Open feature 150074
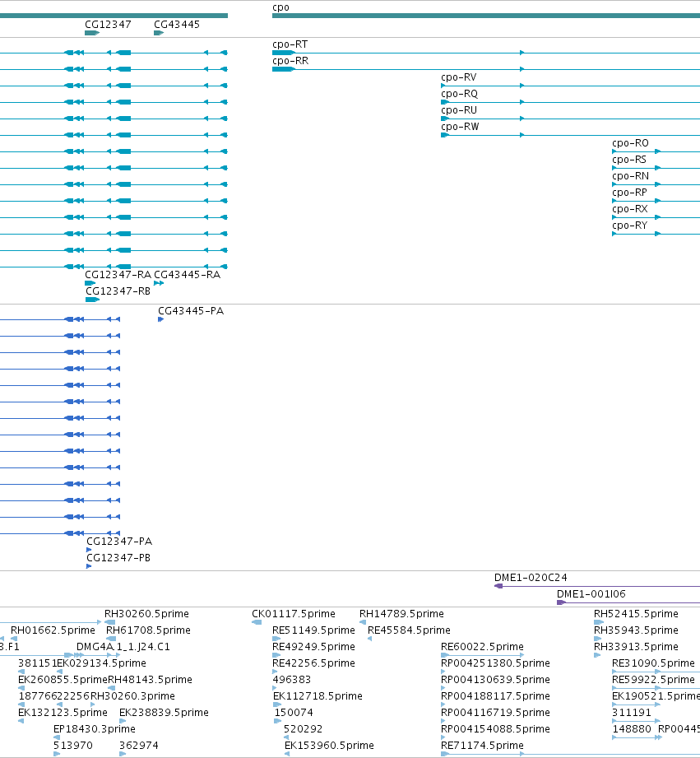 pos(293,713)
